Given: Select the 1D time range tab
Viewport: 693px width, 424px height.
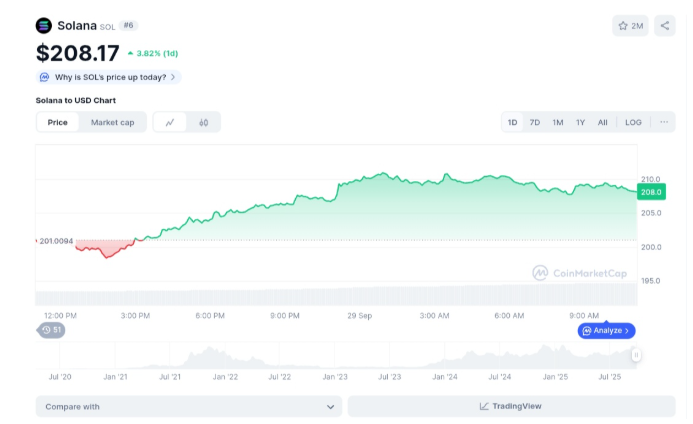Looking at the screenshot, I should [513, 122].
